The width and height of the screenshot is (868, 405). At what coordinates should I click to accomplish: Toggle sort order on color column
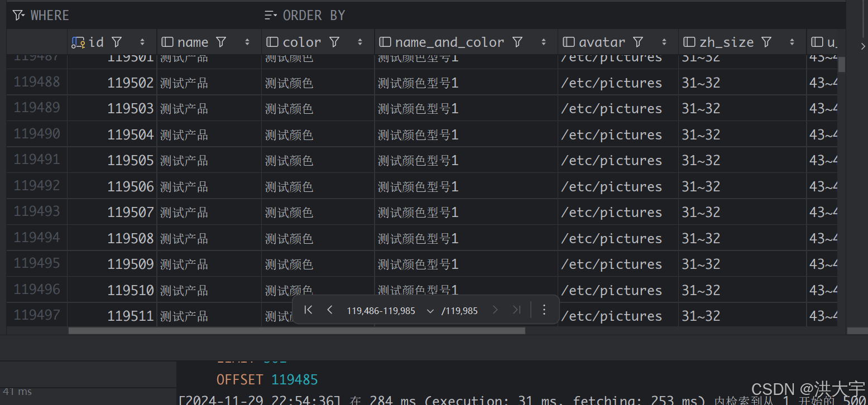point(360,42)
